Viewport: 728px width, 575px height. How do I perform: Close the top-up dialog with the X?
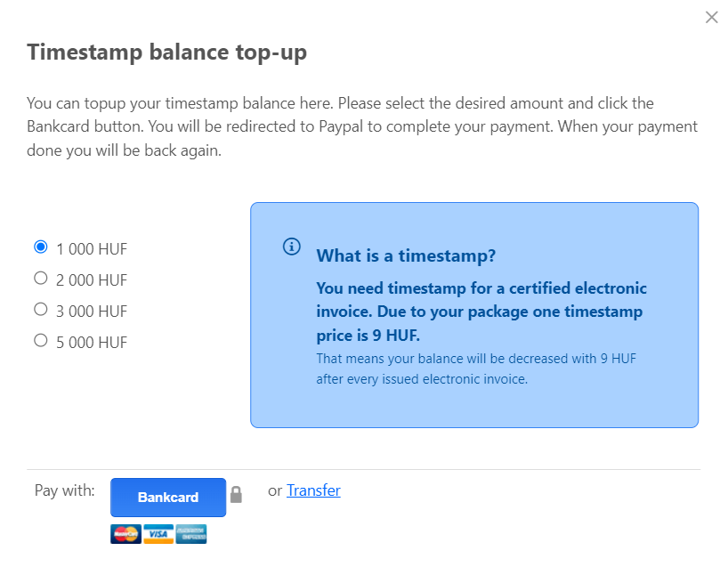point(711,17)
